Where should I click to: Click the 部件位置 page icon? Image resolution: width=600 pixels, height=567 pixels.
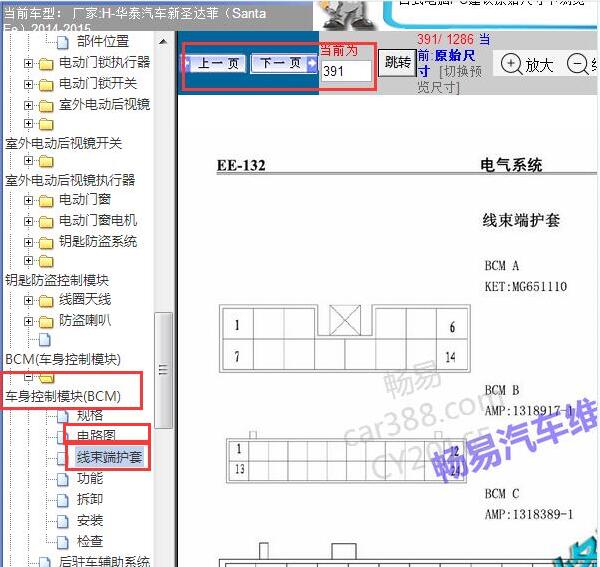tap(63, 42)
